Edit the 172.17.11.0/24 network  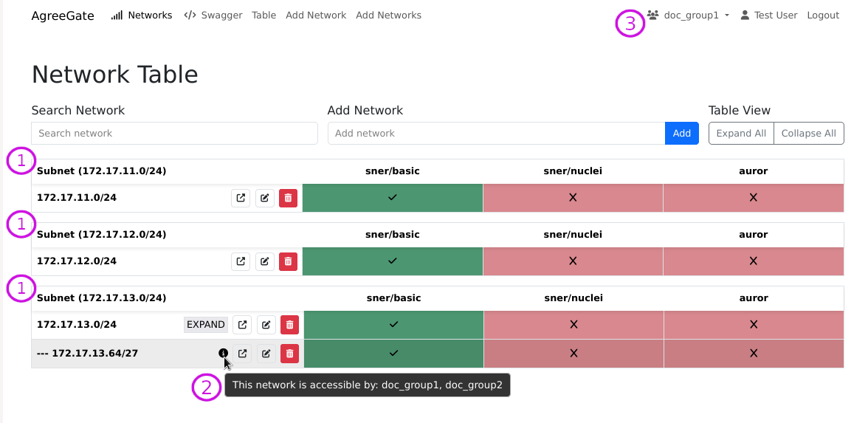(264, 198)
